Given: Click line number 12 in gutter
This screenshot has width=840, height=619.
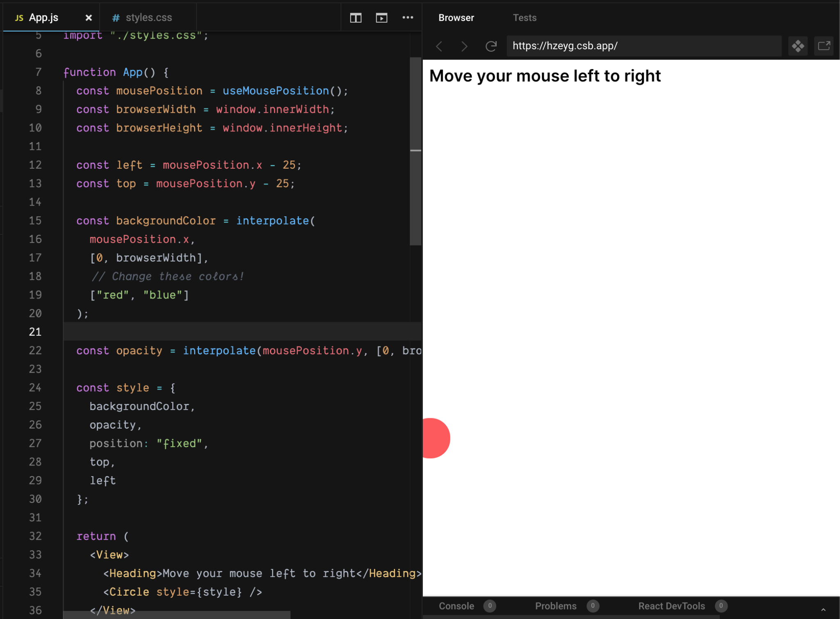Looking at the screenshot, I should [35, 165].
